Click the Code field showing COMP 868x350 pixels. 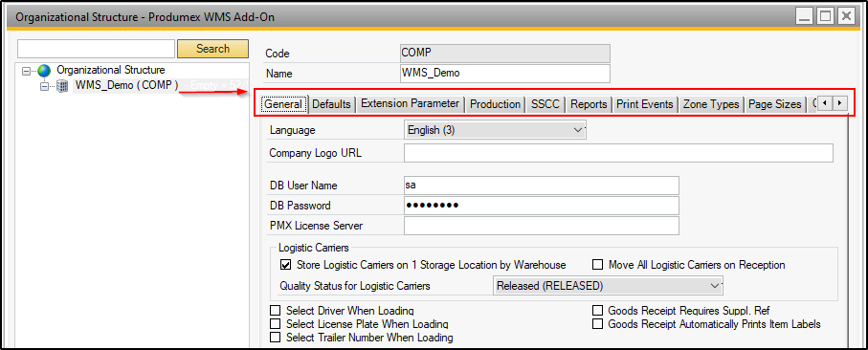pyautogui.click(x=504, y=54)
